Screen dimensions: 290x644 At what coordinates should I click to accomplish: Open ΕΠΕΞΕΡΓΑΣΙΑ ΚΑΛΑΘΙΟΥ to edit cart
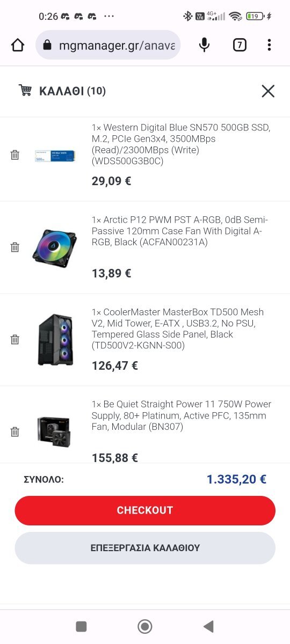point(145,548)
